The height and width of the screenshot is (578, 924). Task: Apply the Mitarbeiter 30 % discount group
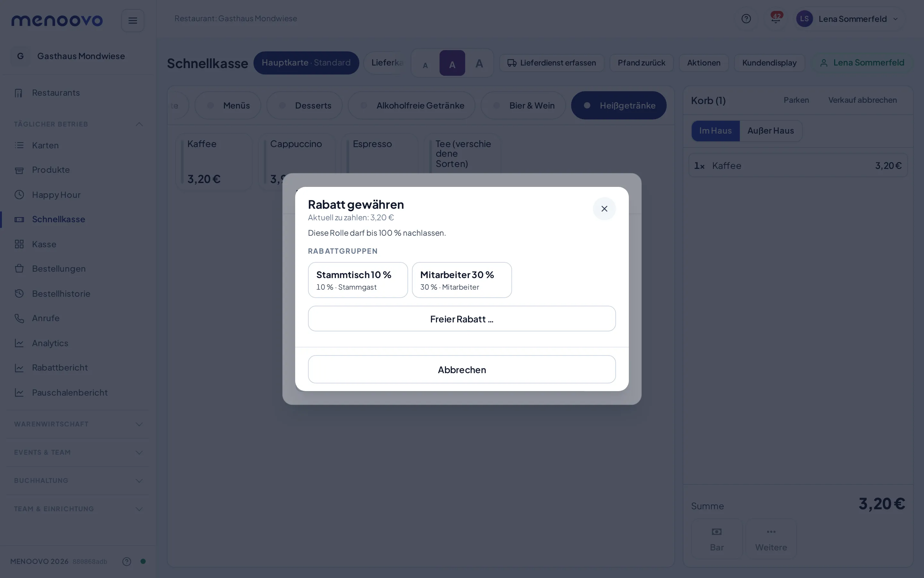(462, 280)
